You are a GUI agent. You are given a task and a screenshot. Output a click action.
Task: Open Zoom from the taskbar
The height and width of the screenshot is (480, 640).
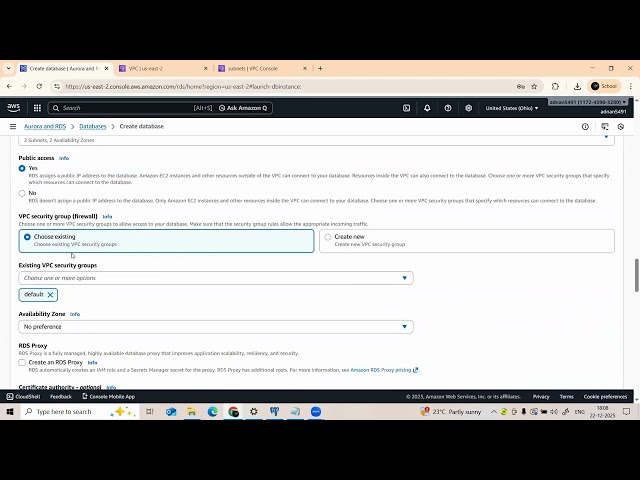point(316,412)
